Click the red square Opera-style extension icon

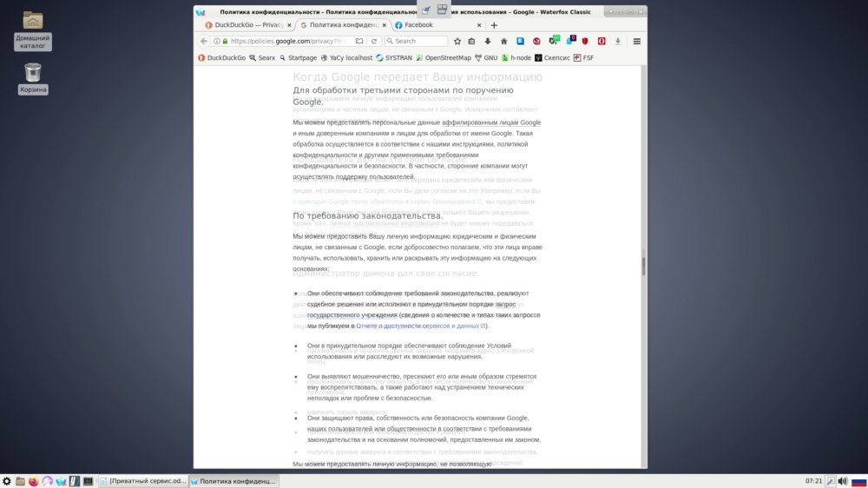pyautogui.click(x=602, y=41)
